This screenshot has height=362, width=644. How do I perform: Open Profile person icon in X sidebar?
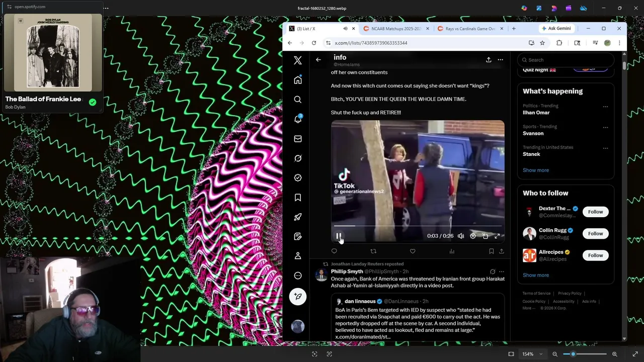click(x=298, y=256)
